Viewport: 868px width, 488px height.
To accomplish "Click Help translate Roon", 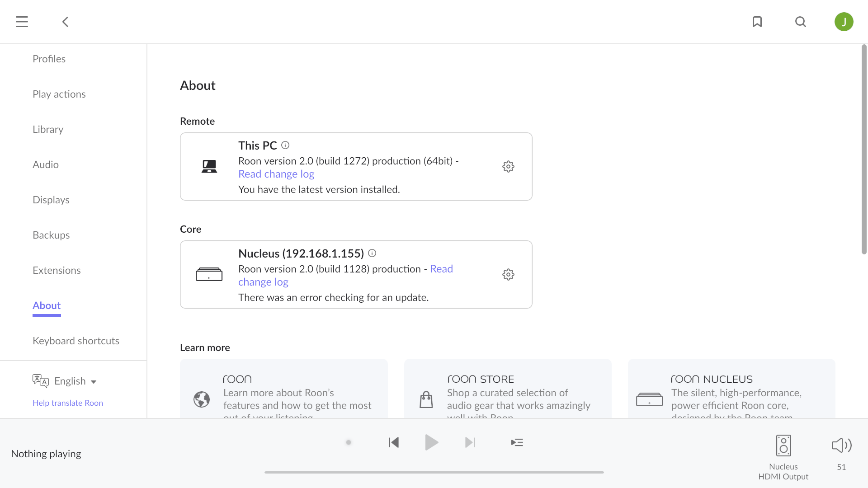I will click(x=67, y=403).
